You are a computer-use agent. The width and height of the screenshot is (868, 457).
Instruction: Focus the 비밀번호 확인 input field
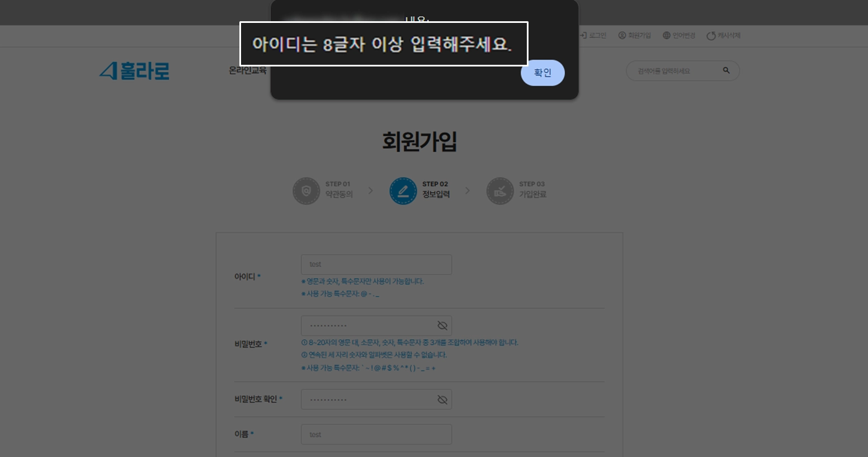(376, 399)
